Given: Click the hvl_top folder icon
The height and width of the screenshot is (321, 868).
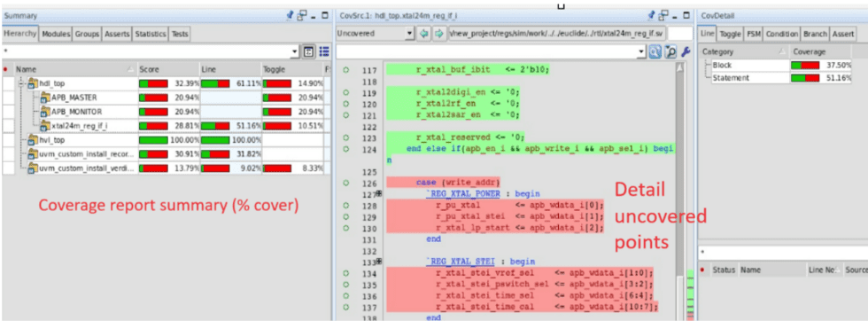Looking at the screenshot, I should click(x=32, y=140).
